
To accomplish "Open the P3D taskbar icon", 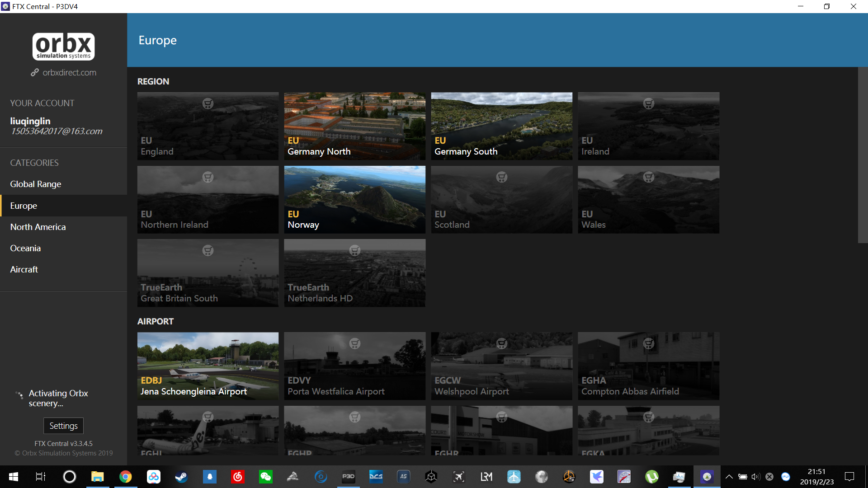I will 349,477.
